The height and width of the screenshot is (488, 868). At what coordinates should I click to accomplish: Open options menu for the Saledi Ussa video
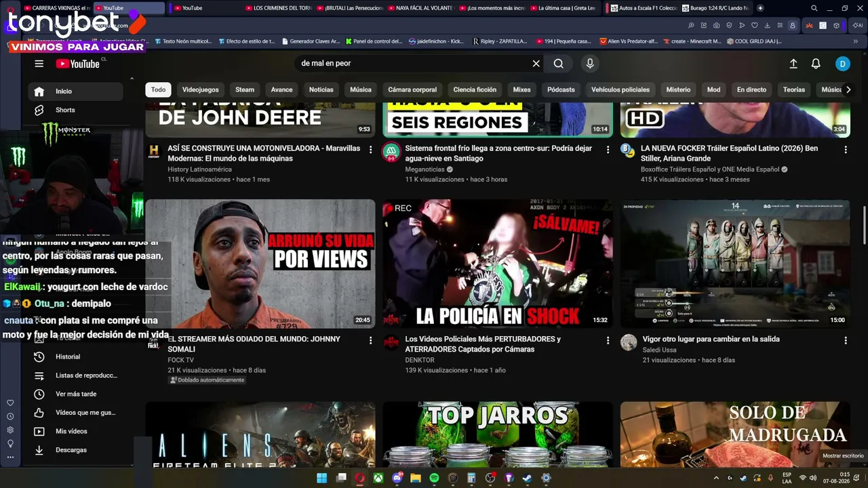(845, 340)
